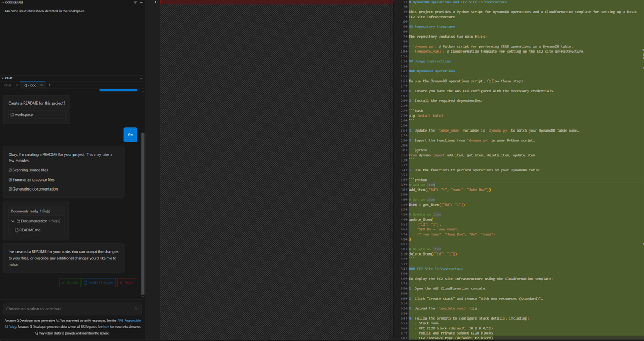Screen dimensions: 644x341
Task: Click the '### DynamoDB Operations' heading line
Action: click(x=431, y=71)
